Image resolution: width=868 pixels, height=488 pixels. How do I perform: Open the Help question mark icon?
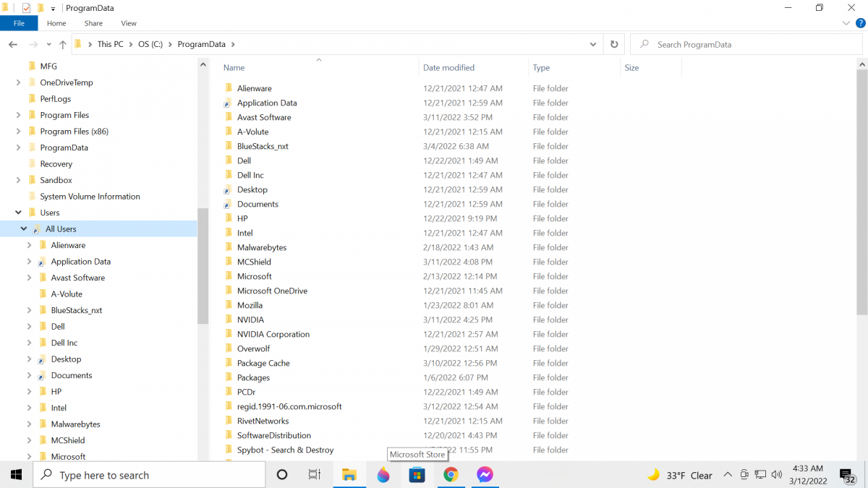click(860, 23)
